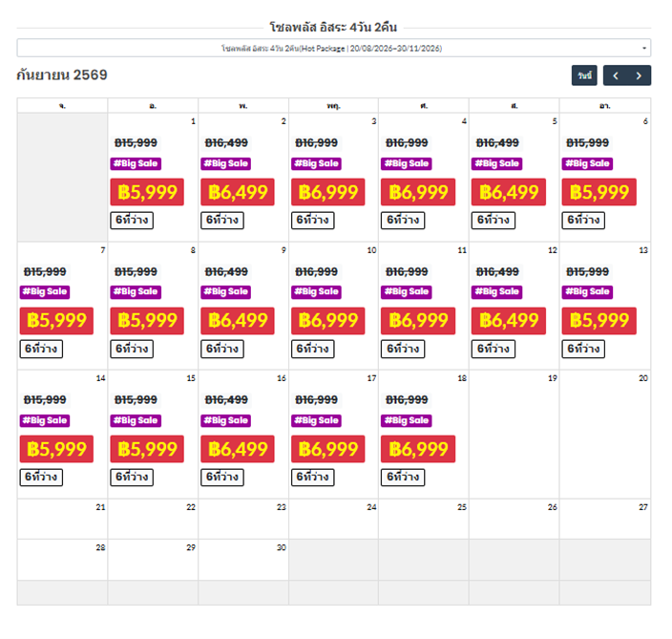
Task: Select the ฿5,999 price on September 1
Action: [x=147, y=192]
